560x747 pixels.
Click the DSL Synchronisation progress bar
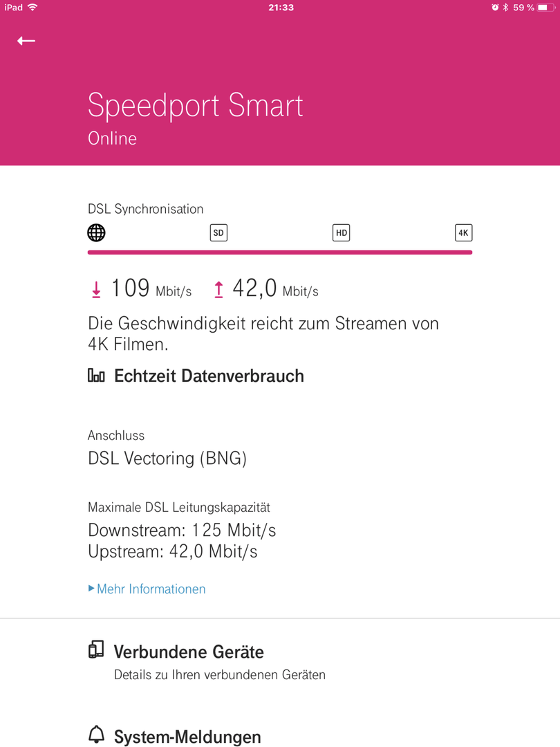tap(280, 252)
